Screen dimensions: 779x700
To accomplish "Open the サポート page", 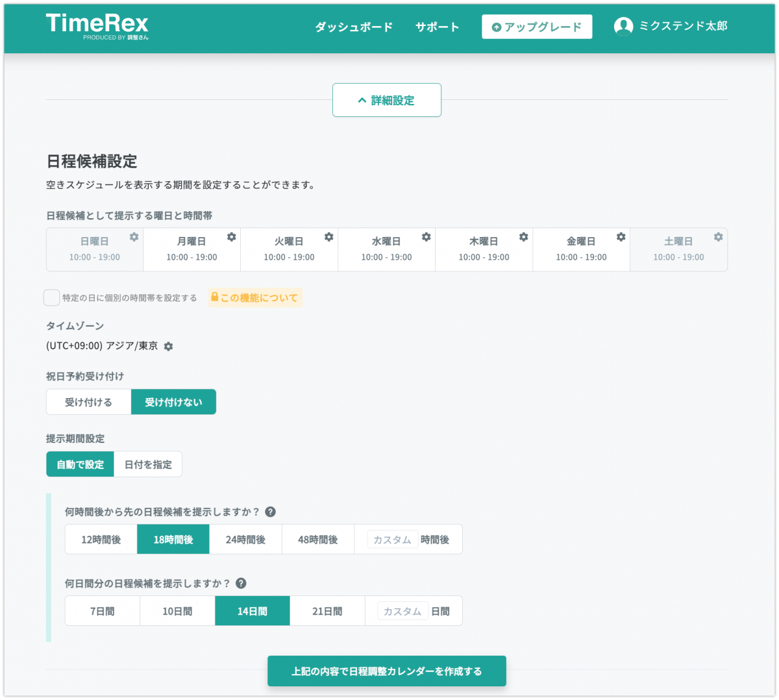I will (436, 27).
